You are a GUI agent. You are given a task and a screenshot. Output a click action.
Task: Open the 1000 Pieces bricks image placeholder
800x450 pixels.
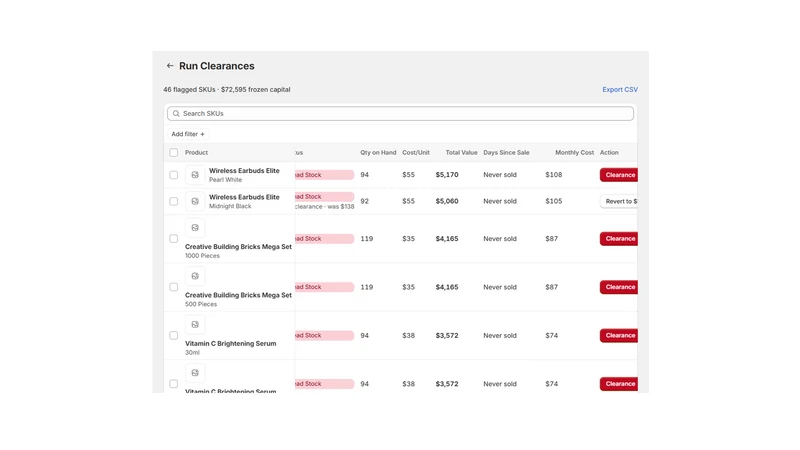pyautogui.click(x=195, y=228)
